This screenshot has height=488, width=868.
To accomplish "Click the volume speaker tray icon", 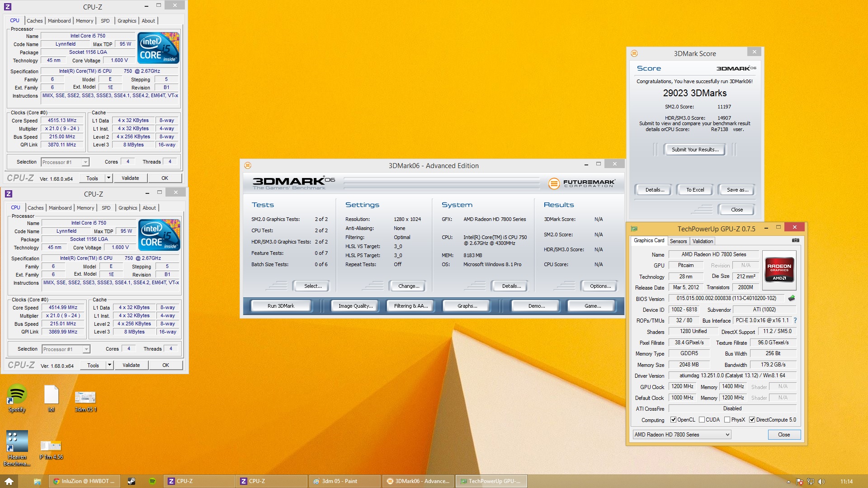I will tap(821, 482).
